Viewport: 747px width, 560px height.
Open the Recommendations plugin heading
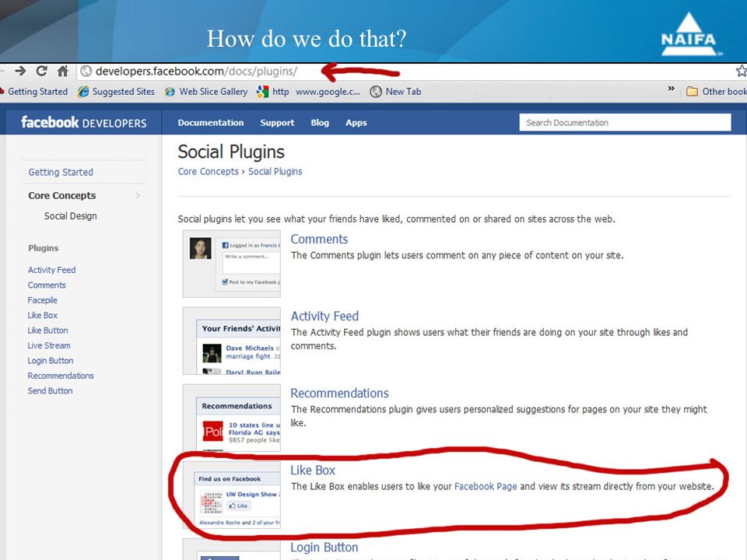[x=340, y=394]
